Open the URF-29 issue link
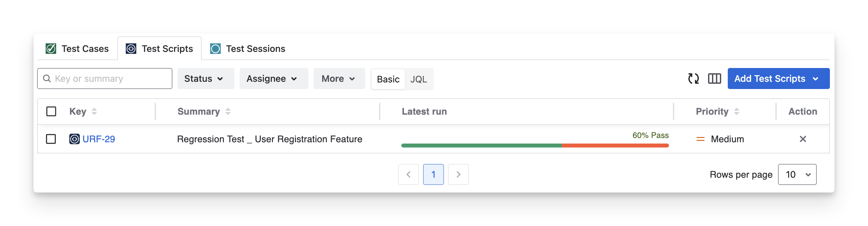Viewport: 868px width, 226px height. (99, 139)
